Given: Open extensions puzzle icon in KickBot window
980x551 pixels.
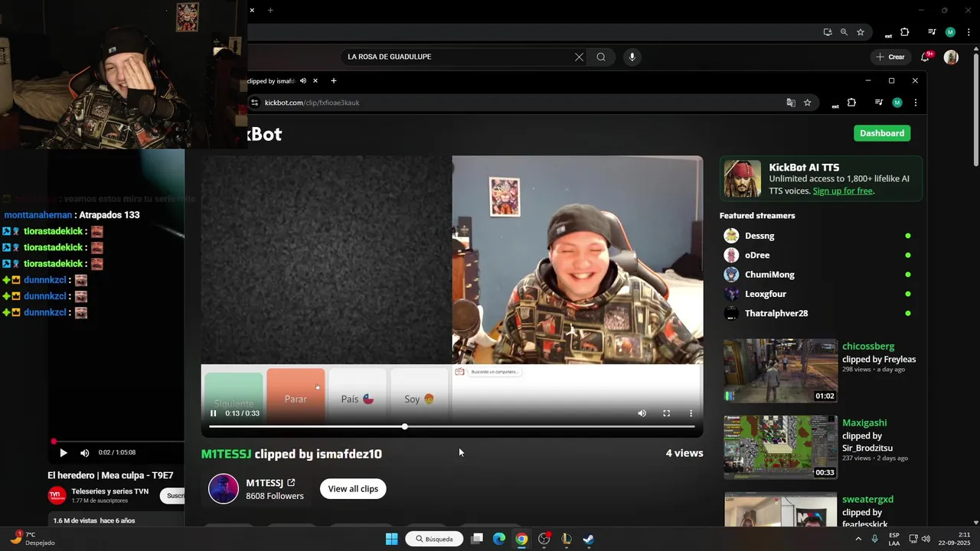Looking at the screenshot, I should coord(851,103).
